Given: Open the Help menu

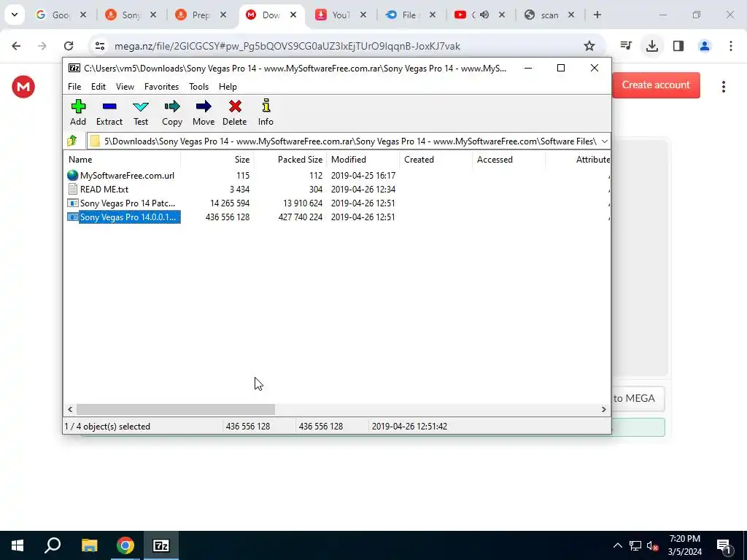Looking at the screenshot, I should [228, 87].
